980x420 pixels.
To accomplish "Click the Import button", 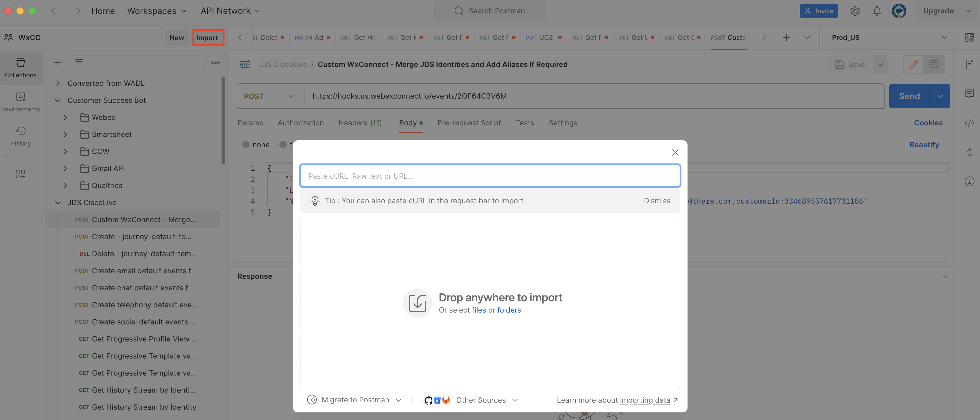I will [207, 37].
